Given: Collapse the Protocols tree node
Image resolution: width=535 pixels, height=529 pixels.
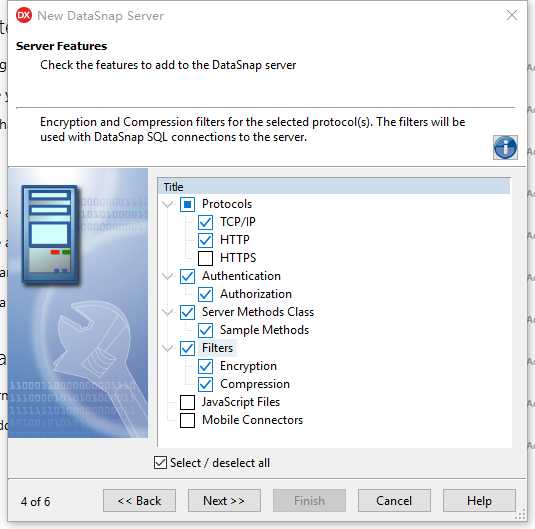Looking at the screenshot, I should 167,204.
